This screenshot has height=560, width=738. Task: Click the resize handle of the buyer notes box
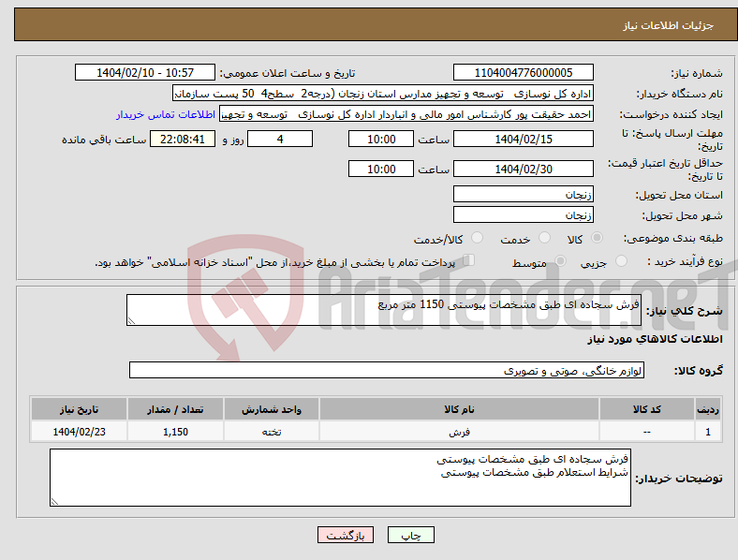click(x=54, y=502)
